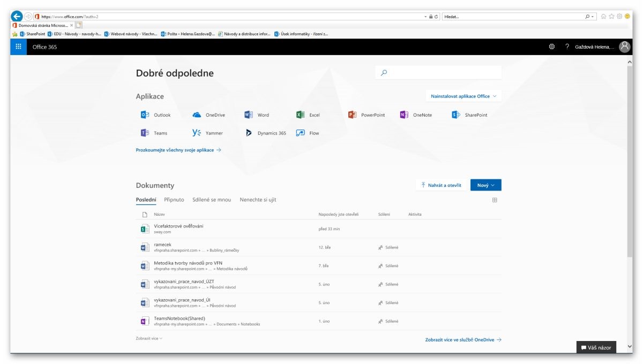The width and height of the screenshot is (643, 364).
Task: Open Metodika tvorby návodů pro VFN
Action: [x=188, y=263]
